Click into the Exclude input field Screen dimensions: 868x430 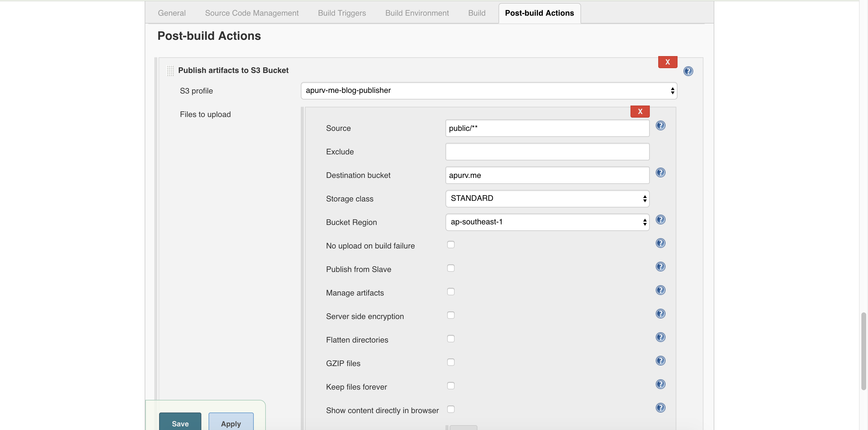547,152
